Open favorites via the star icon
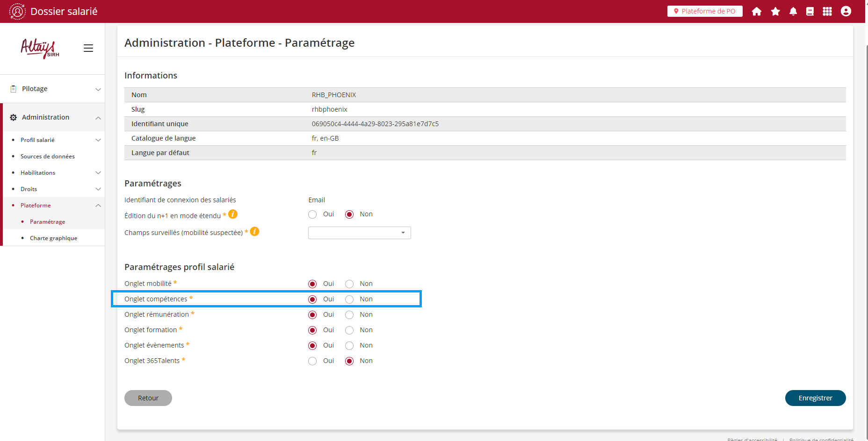 [x=775, y=11]
